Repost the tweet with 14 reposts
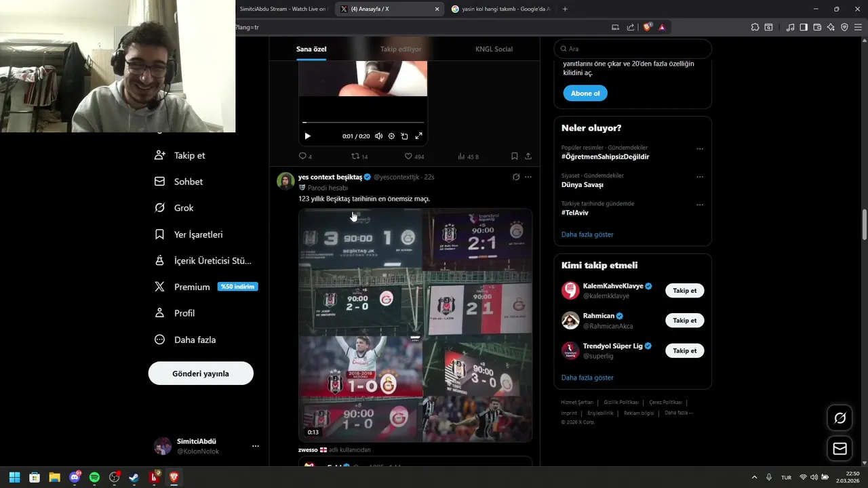 (359, 157)
